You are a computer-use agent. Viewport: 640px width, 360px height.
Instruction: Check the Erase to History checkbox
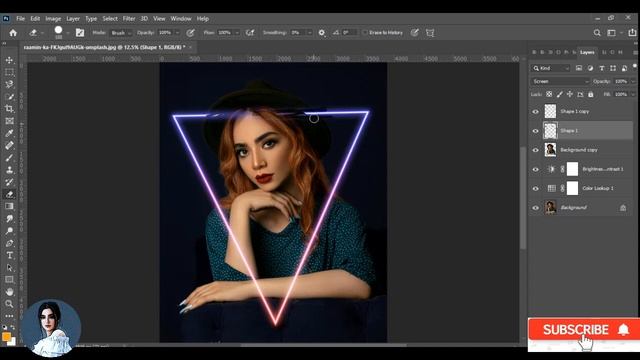[x=365, y=33]
